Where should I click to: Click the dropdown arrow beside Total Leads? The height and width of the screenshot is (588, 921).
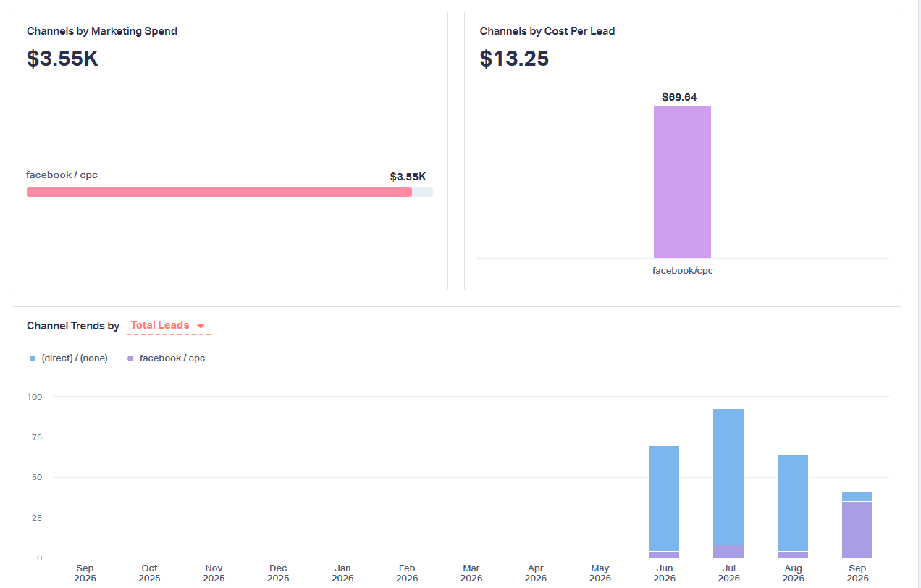(x=201, y=326)
